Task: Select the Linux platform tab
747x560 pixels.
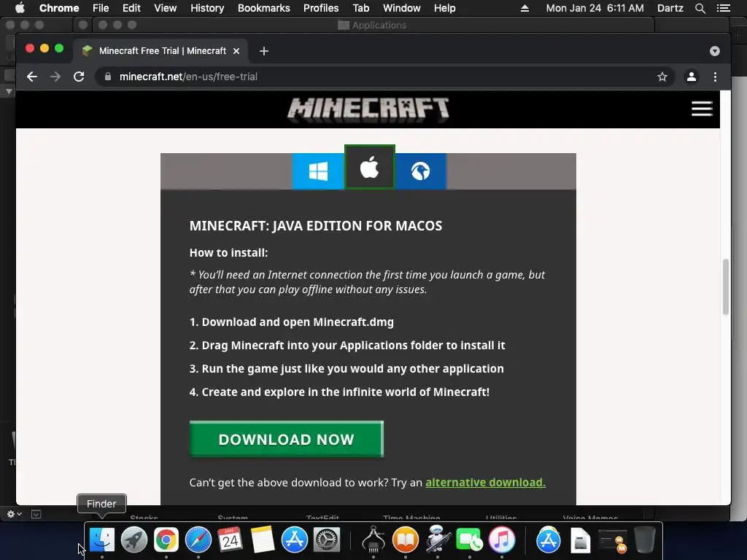Action: 421,171
